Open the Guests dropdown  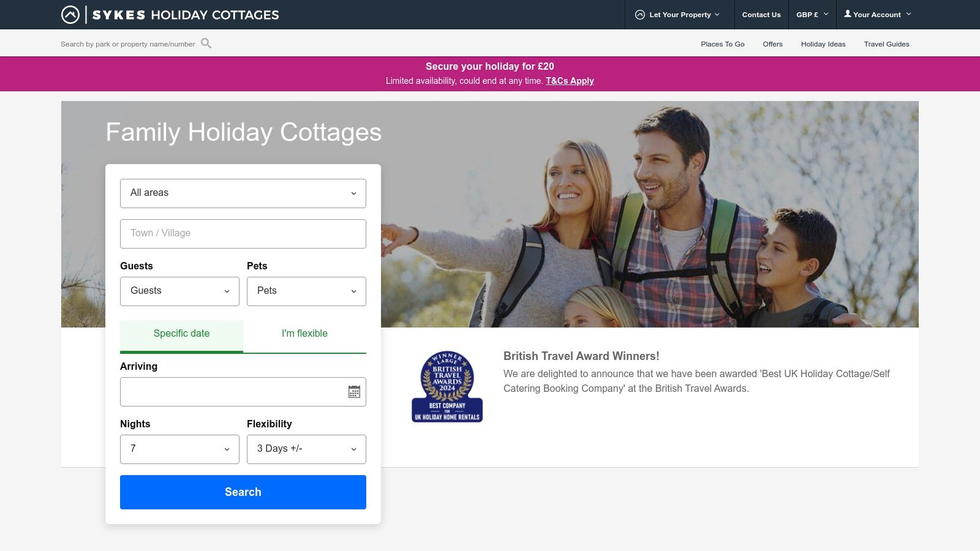(x=179, y=291)
